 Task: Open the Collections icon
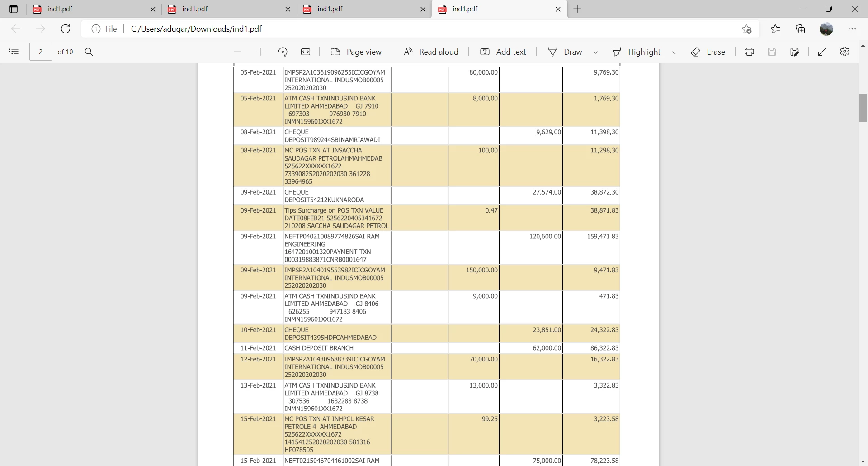(801, 29)
